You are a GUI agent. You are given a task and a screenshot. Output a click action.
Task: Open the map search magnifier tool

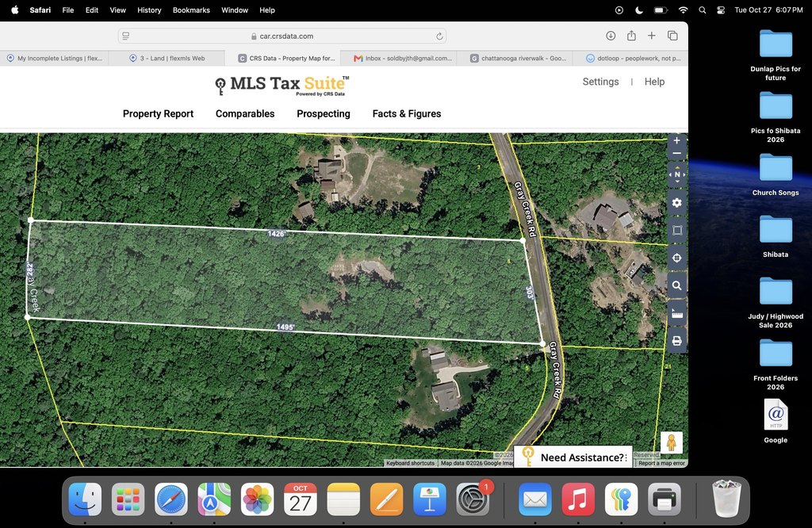point(677,285)
